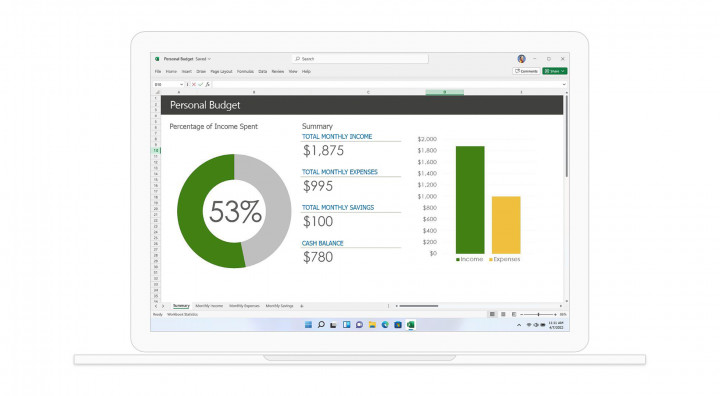Screen dimensions: 720x396
Task: Click the red cancel X in formula bar
Action: click(x=194, y=85)
